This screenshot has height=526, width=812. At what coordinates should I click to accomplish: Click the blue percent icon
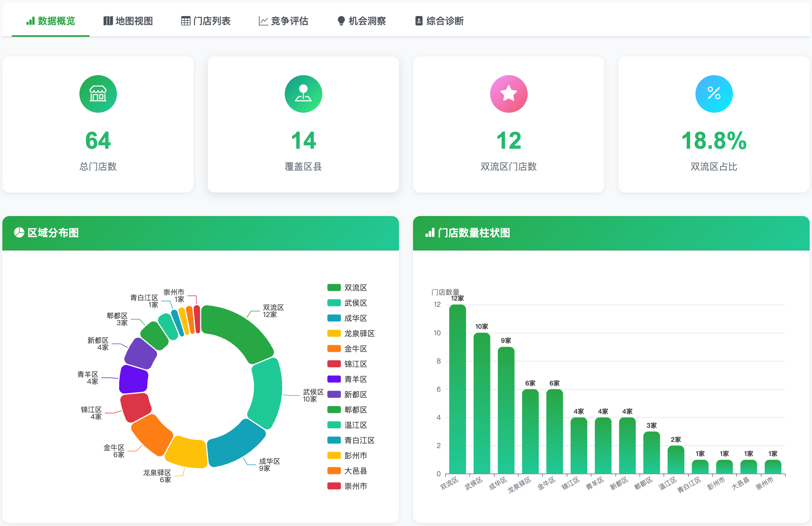pos(714,94)
